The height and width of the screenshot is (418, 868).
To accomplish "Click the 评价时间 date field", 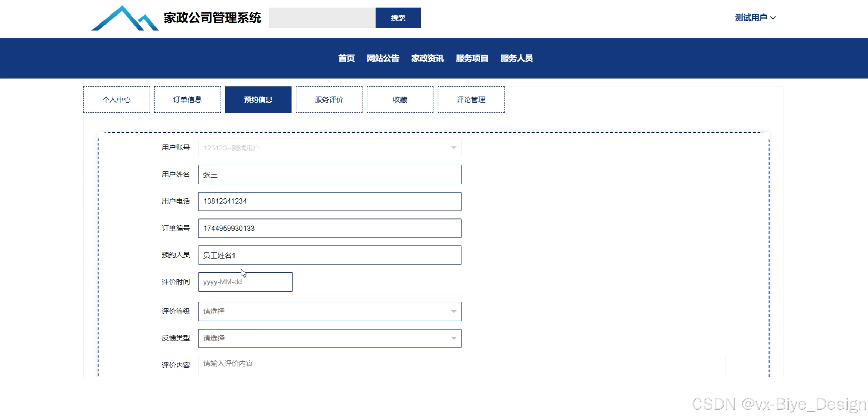I will click(x=245, y=282).
